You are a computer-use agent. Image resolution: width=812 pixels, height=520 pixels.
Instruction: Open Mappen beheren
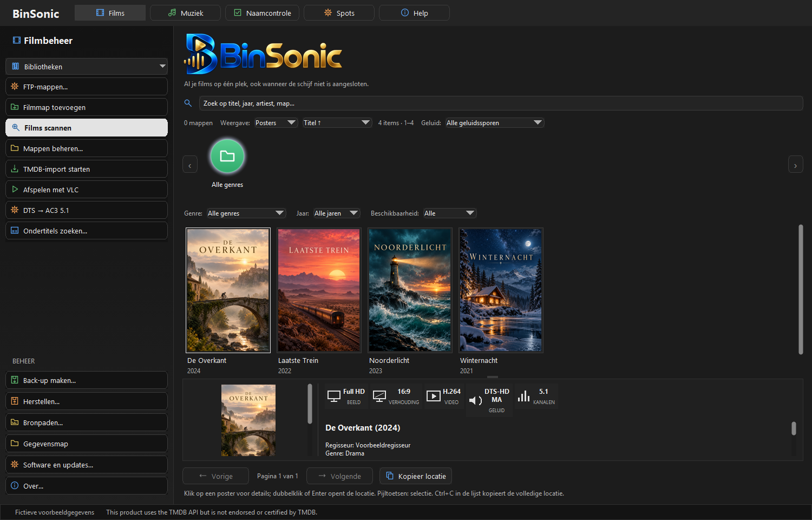coord(87,148)
